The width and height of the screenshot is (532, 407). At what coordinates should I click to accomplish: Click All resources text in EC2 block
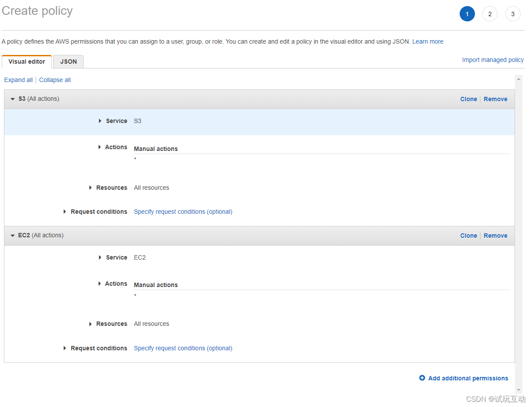tap(151, 324)
